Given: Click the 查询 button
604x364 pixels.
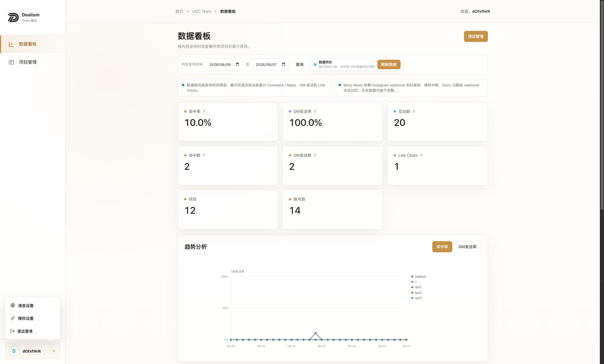Looking at the screenshot, I should tap(300, 64).
